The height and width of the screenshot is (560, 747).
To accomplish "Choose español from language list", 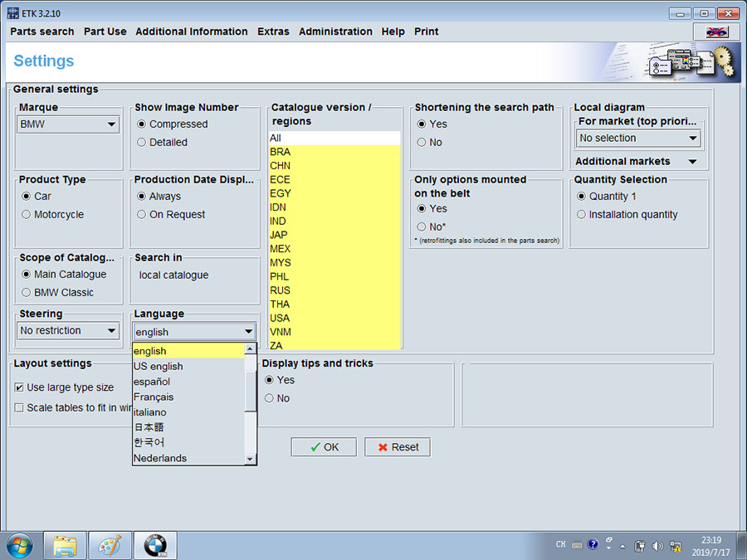I will 188,382.
